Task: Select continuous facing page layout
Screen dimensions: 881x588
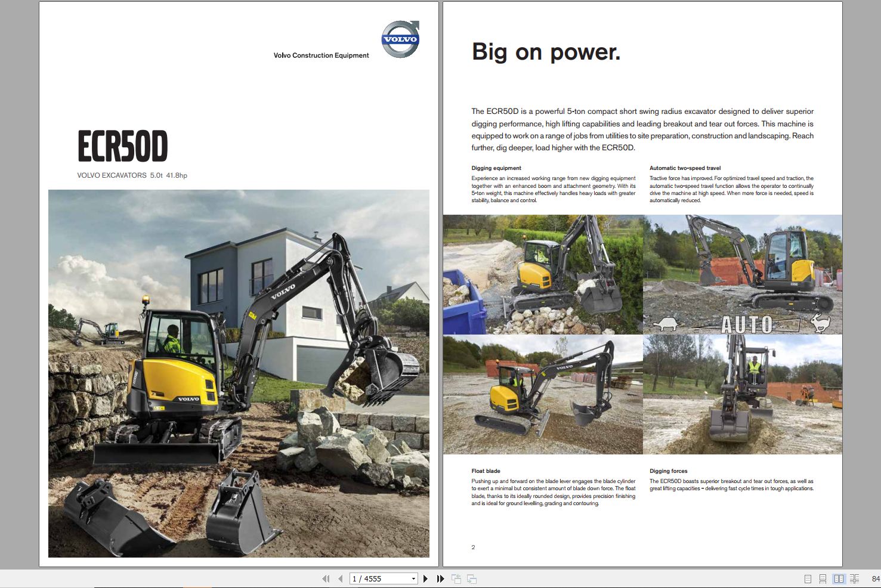Action: coord(854,578)
